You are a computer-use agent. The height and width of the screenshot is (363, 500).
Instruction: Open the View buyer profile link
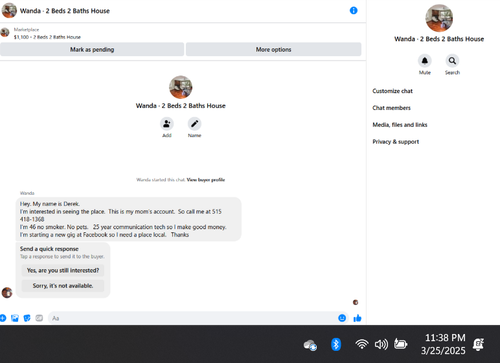206,180
